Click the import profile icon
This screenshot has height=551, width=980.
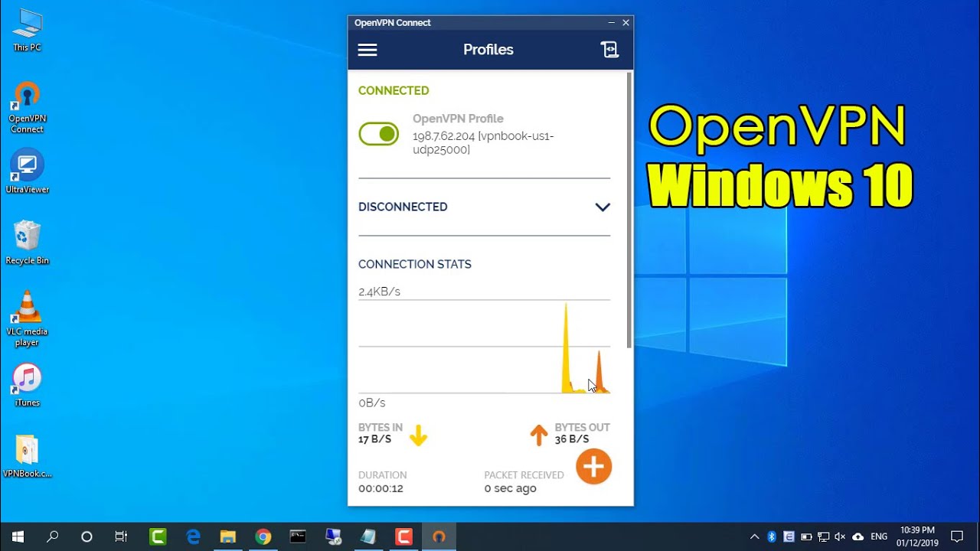[x=609, y=50]
